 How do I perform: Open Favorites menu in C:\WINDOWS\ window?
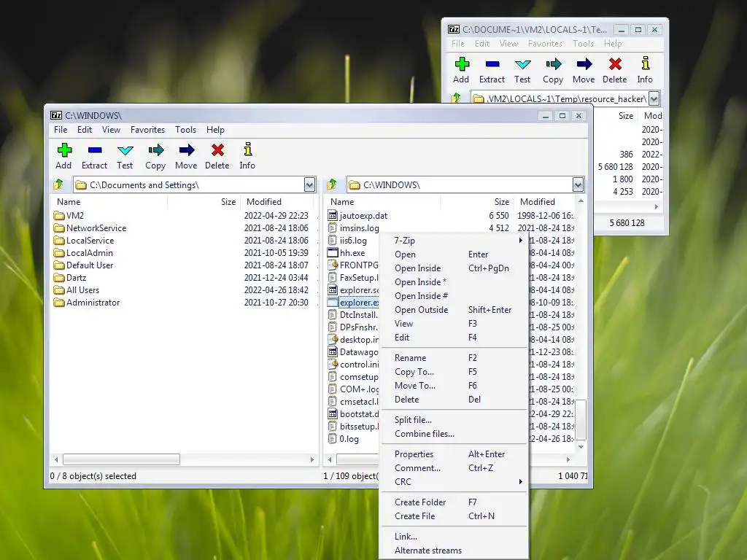click(x=147, y=130)
